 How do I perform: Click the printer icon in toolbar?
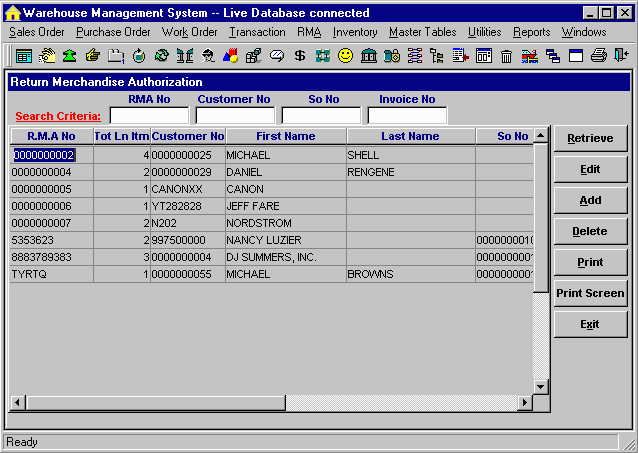(x=598, y=56)
